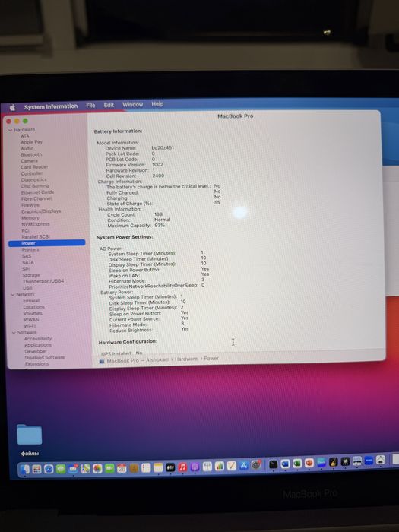
Task: Launch Safari from the Dock
Action: 49,469
